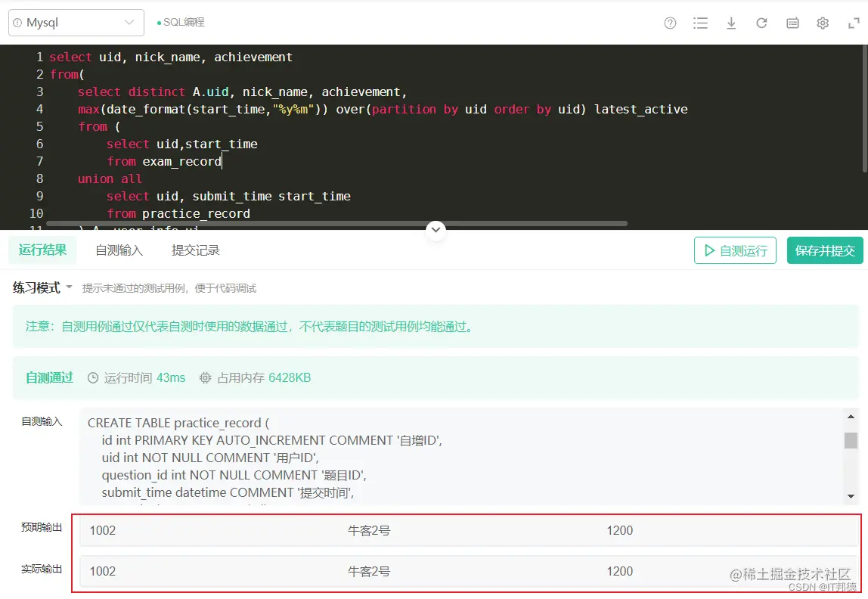Image resolution: width=868 pixels, height=599 pixels.
Task: Click the 占用内存 6428KB value
Action: (x=290, y=378)
